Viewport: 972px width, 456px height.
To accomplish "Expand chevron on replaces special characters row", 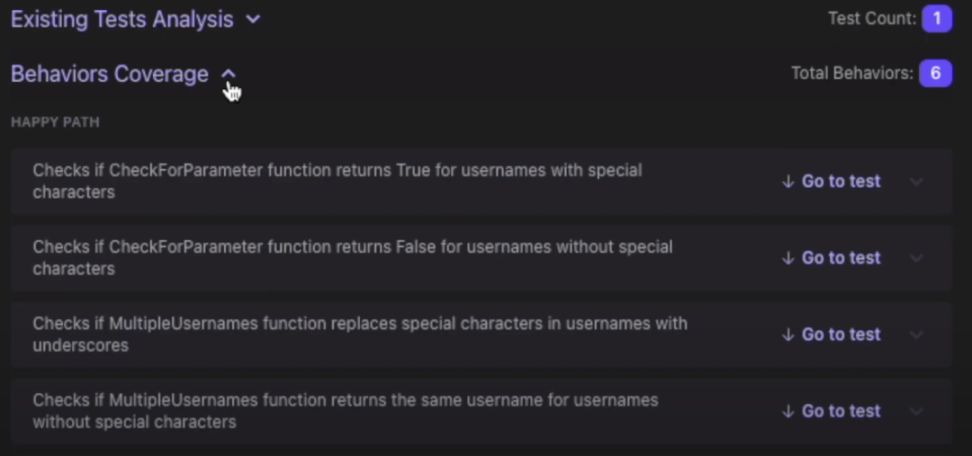I will [916, 335].
